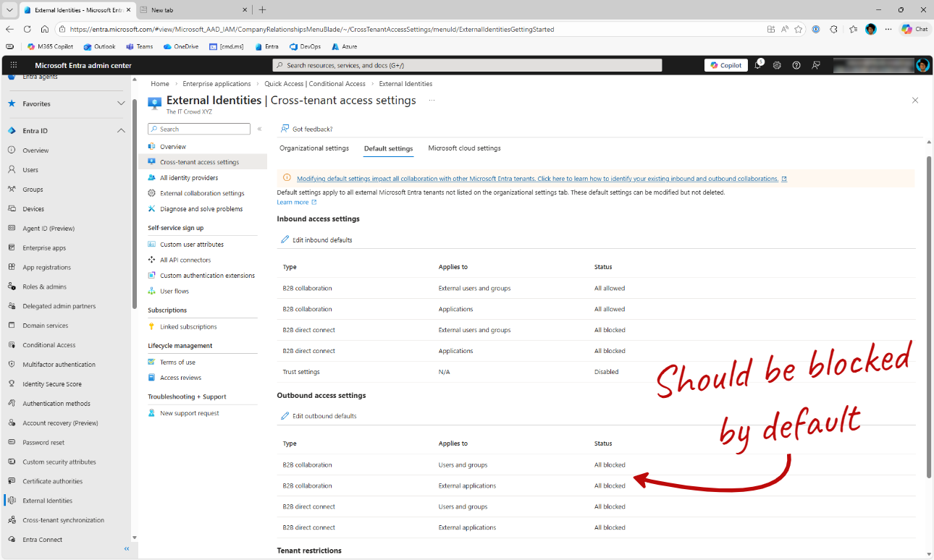This screenshot has width=934, height=560.
Task: Click Edit outbound defaults
Action: [319, 416]
